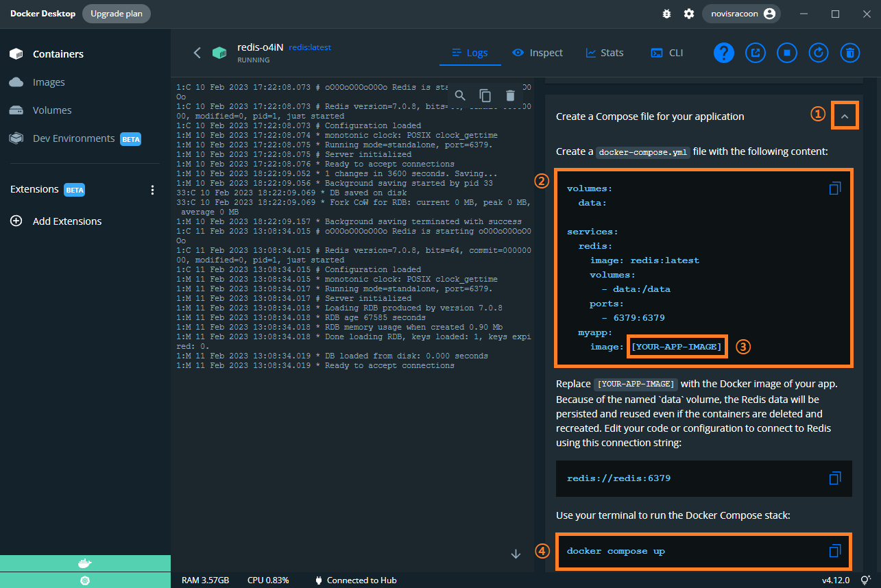Click the blue help question mark icon
881x588 pixels.
pos(724,53)
